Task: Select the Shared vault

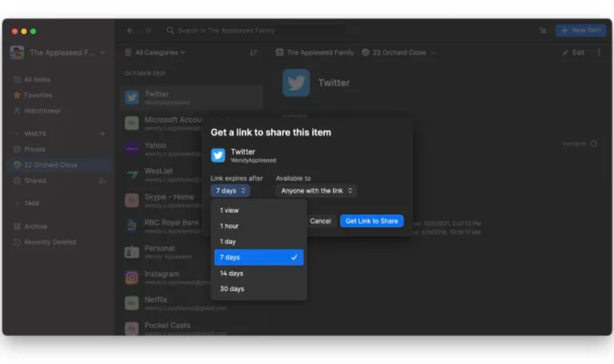Action: pos(59,180)
